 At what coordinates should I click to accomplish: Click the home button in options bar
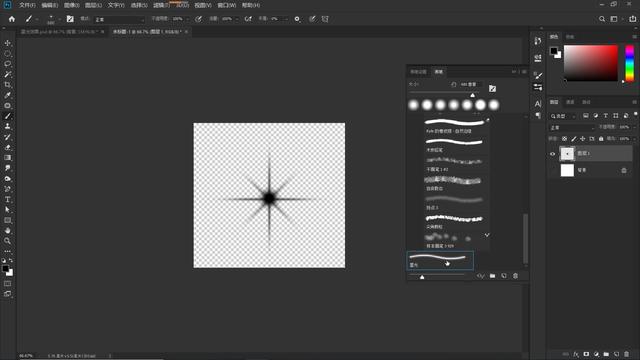click(x=11, y=19)
